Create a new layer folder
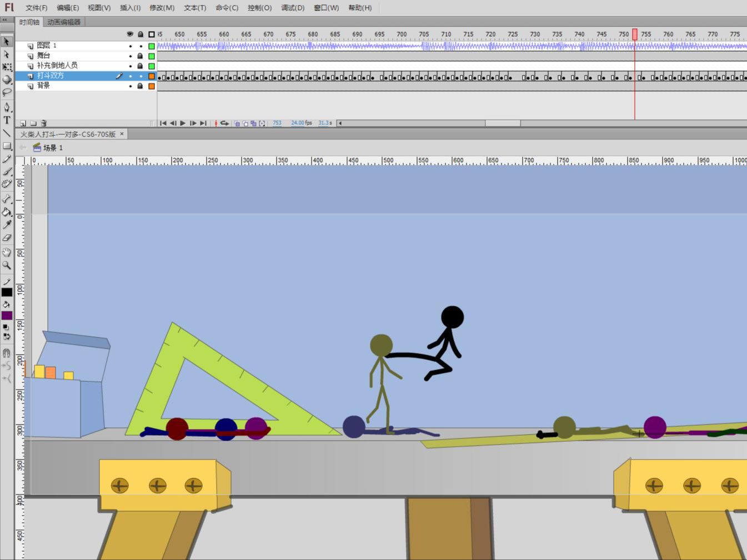This screenshot has width=747, height=560. [33, 123]
